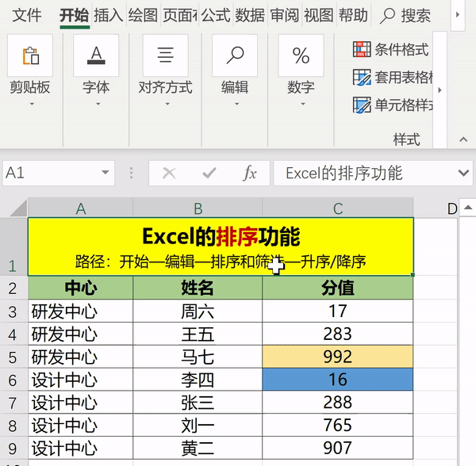Image resolution: width=476 pixels, height=466 pixels.
Task: Select column D header
Action: (x=436, y=208)
